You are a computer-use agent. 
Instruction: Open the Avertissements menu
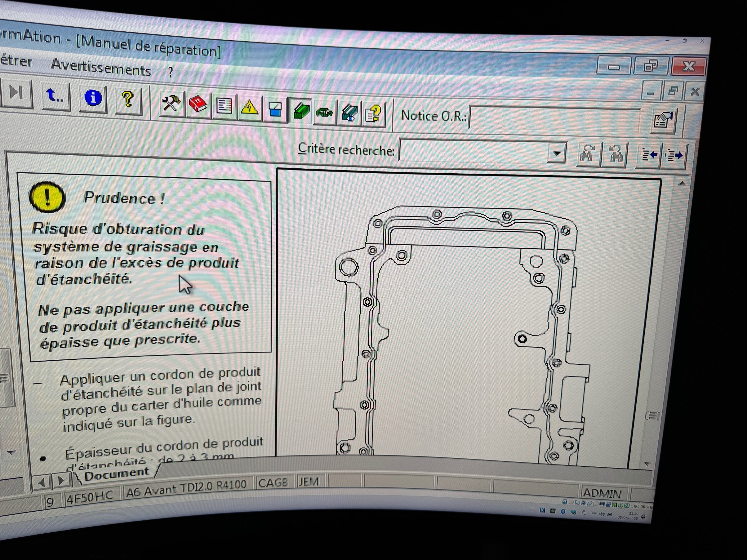[x=101, y=68]
